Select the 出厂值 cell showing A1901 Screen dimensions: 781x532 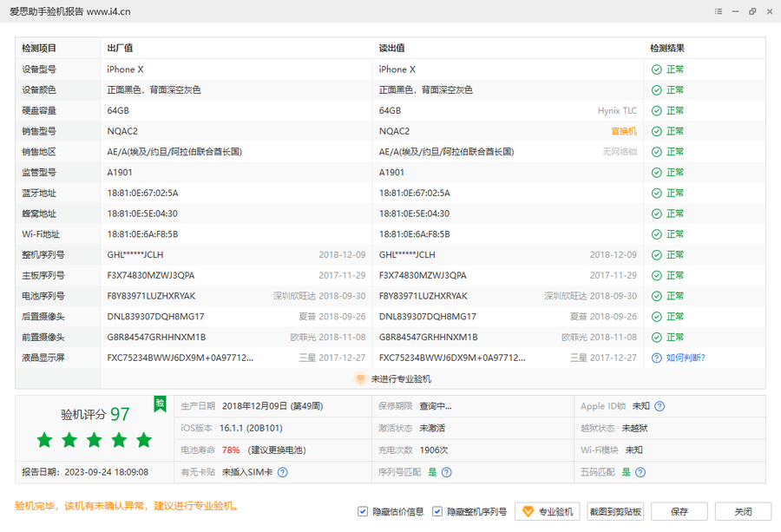[x=120, y=173]
